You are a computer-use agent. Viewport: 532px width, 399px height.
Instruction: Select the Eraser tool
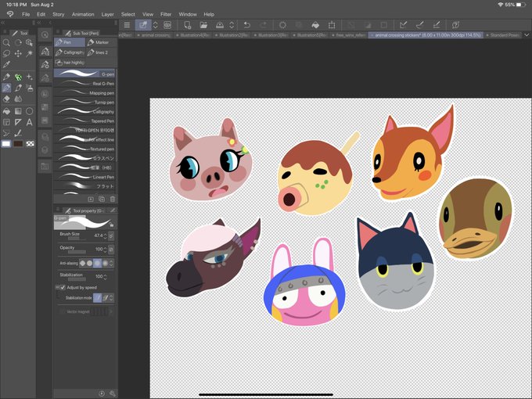pos(6,99)
